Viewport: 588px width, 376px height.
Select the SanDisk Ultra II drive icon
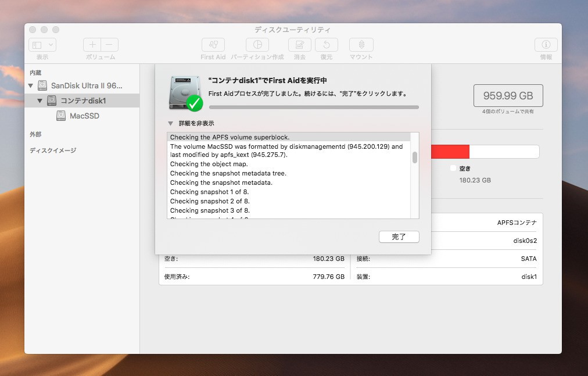pyautogui.click(x=42, y=85)
